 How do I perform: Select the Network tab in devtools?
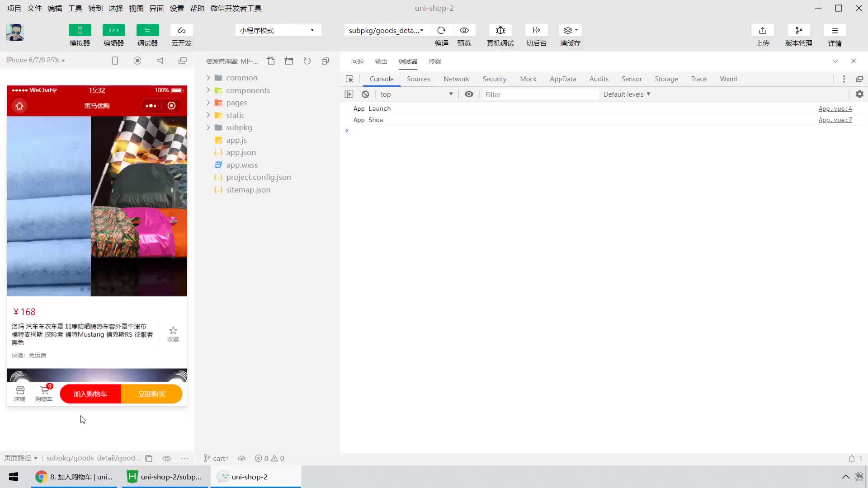click(x=455, y=79)
